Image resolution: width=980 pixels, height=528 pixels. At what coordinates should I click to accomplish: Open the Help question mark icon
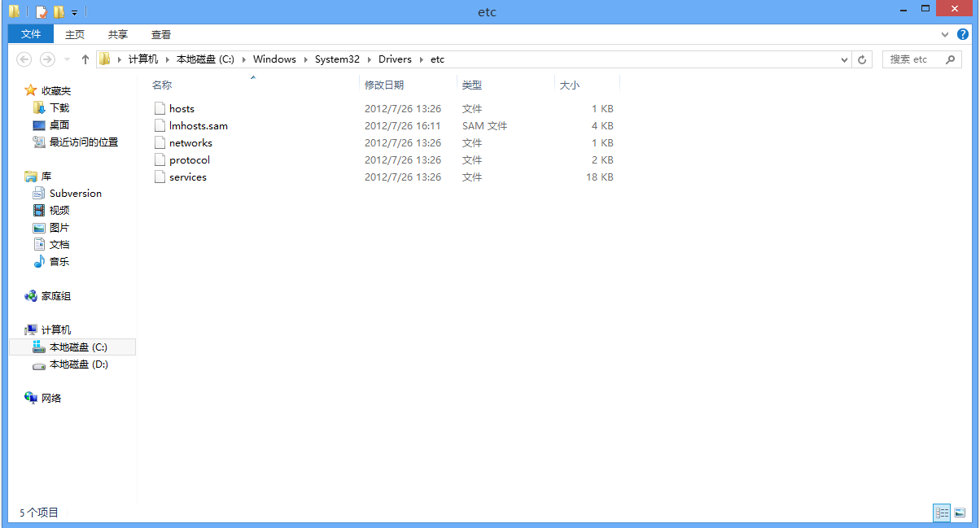point(963,34)
